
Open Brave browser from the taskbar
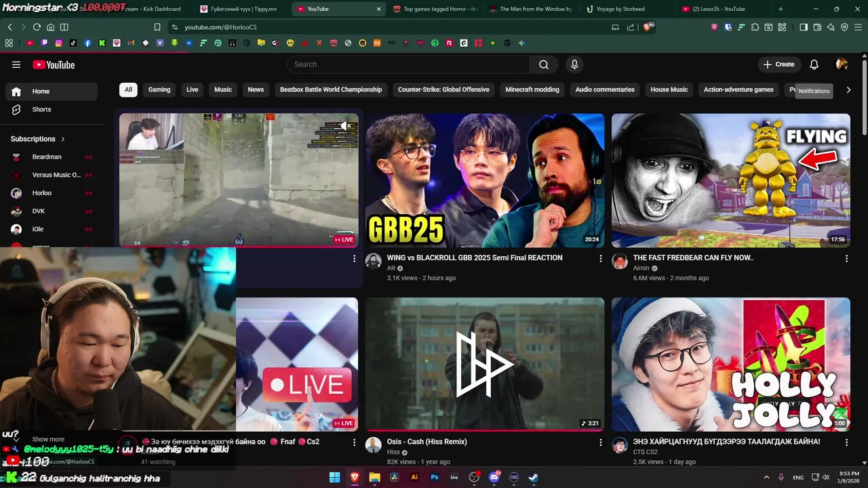(x=354, y=477)
